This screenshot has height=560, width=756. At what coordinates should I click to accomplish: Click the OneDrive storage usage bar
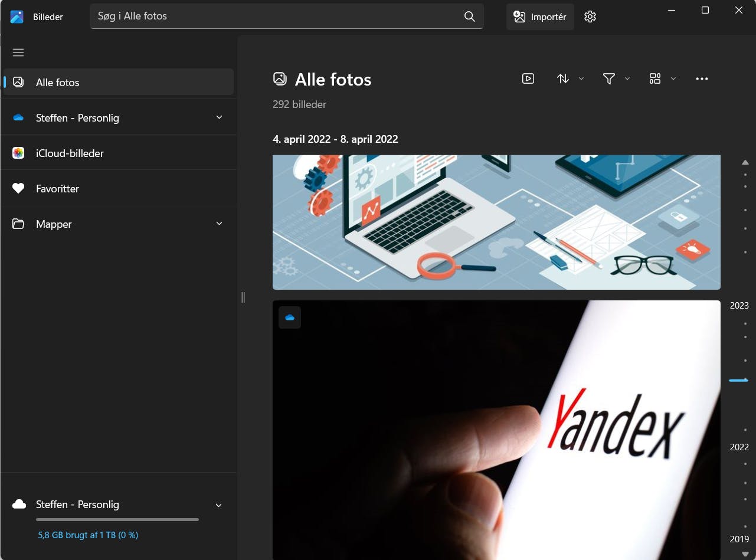point(117,519)
